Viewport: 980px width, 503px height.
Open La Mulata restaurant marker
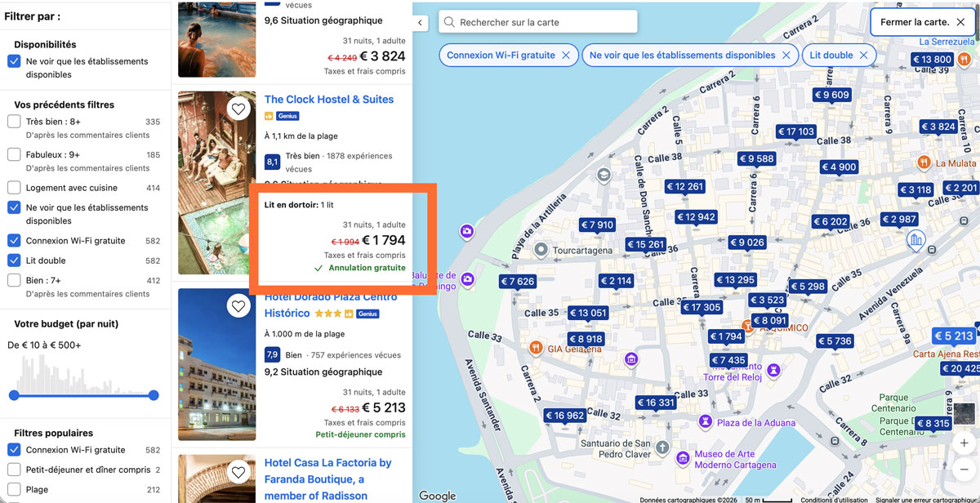(x=924, y=162)
